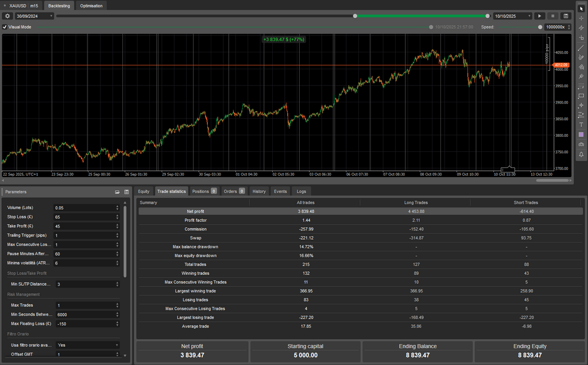The height and width of the screenshot is (365, 588).
Task: Select the cursor arrow tool at the toolbar top
Action: click(582, 7)
